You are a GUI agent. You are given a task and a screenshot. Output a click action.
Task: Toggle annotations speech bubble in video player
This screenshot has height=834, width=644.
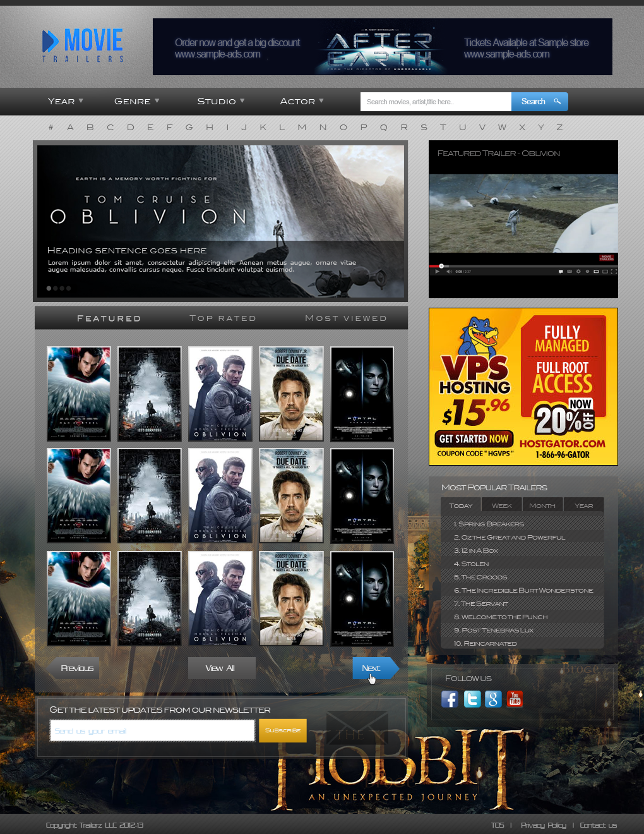tap(561, 272)
